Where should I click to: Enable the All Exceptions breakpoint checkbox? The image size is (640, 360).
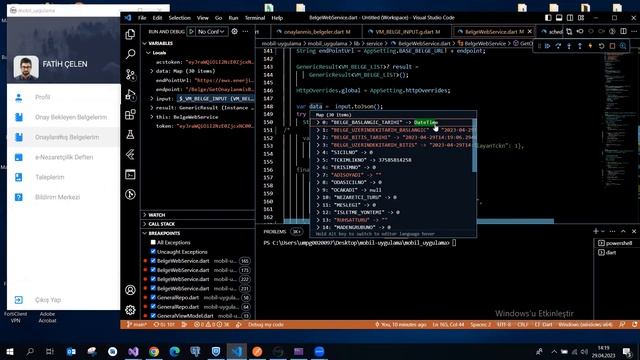[x=153, y=242]
